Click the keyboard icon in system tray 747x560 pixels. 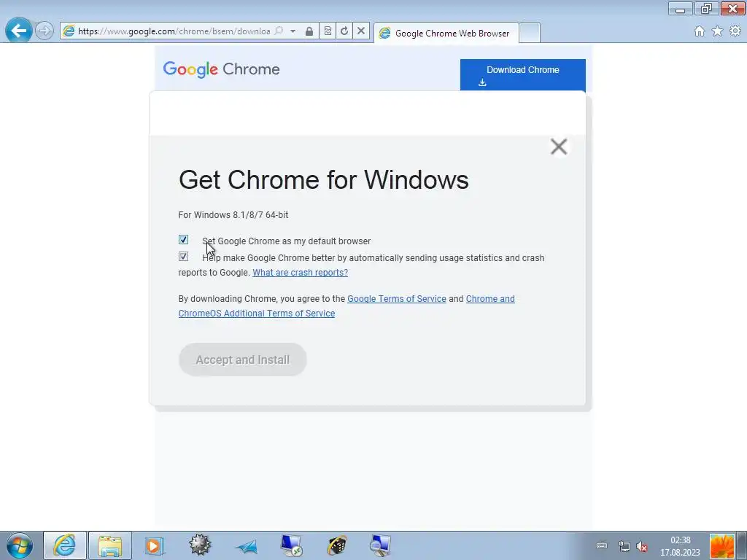tap(602, 545)
